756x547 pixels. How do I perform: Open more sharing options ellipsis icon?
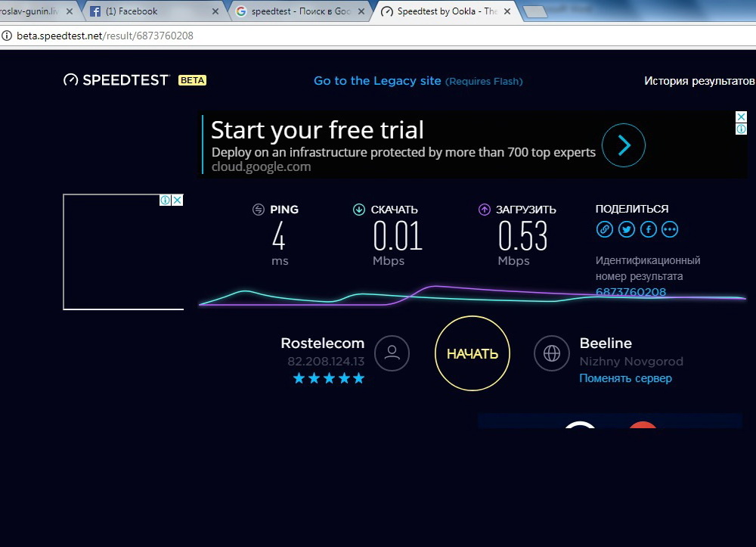[x=670, y=229]
